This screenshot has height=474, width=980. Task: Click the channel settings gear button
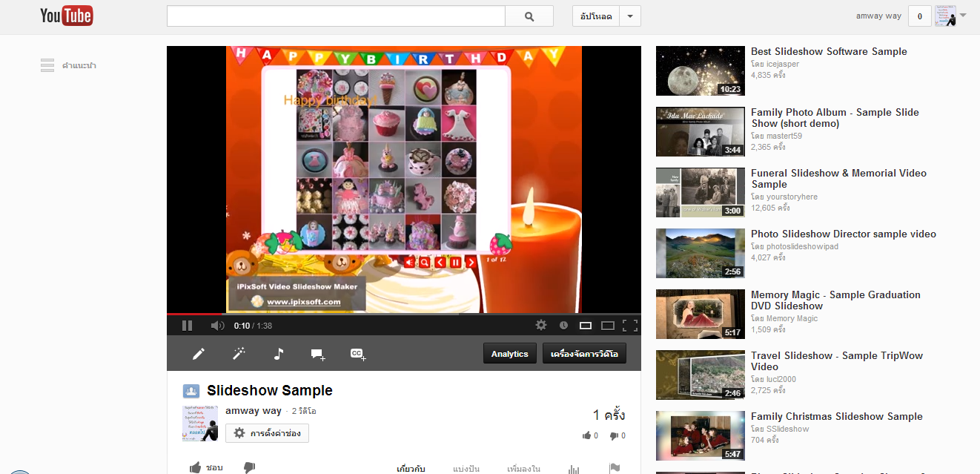pos(267,433)
